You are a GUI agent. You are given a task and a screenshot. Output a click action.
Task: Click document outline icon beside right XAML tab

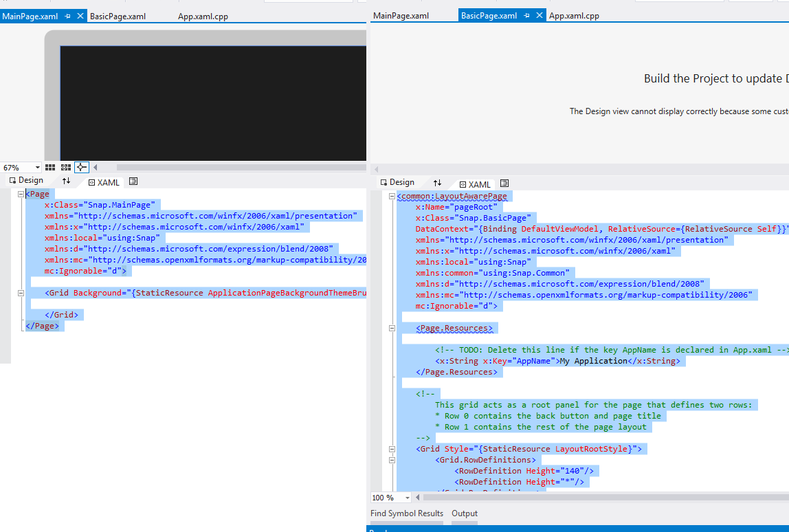click(x=504, y=184)
